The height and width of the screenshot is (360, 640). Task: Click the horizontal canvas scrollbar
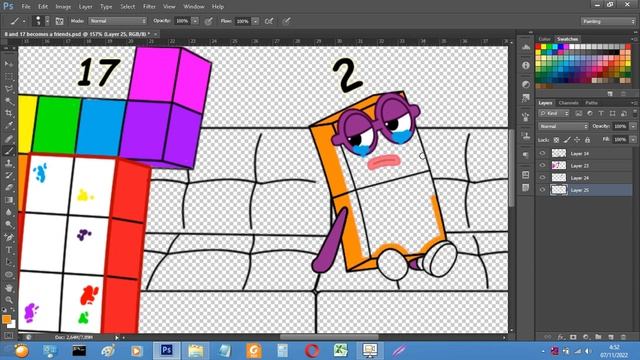[329, 337]
